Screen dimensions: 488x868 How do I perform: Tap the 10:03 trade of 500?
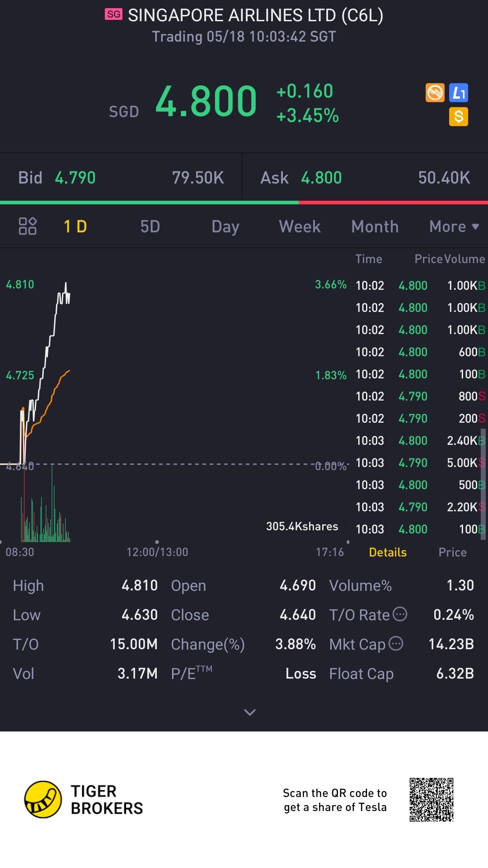[x=420, y=485]
